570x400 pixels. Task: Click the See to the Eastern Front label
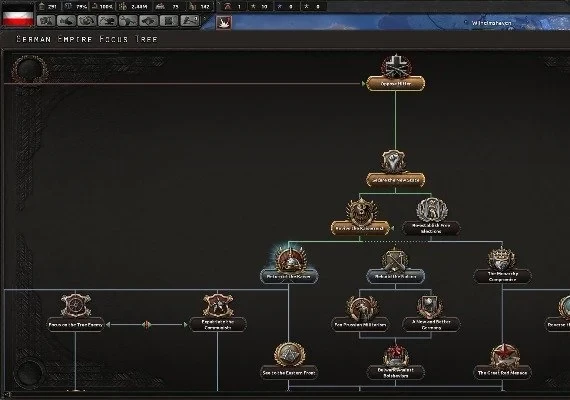289,373
